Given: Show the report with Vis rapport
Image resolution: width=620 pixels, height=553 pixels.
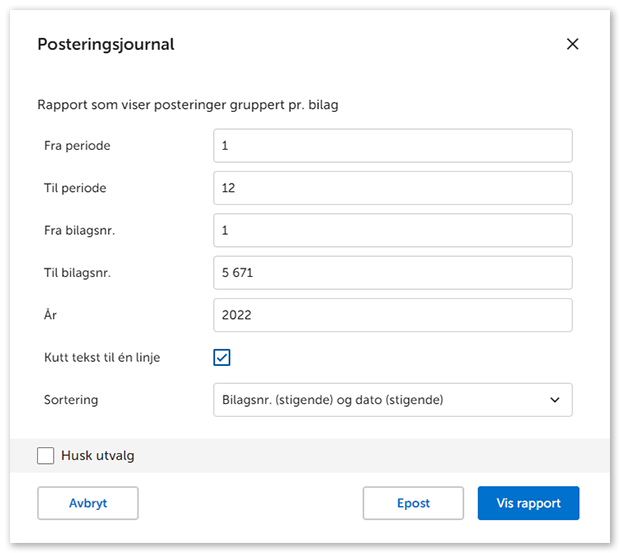Looking at the screenshot, I should pyautogui.click(x=528, y=503).
